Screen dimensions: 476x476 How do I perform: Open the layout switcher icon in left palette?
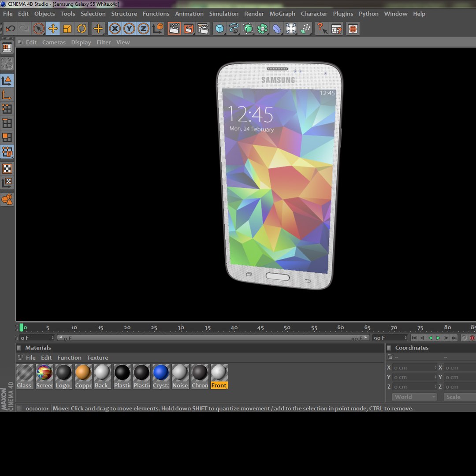pyautogui.click(x=7, y=48)
